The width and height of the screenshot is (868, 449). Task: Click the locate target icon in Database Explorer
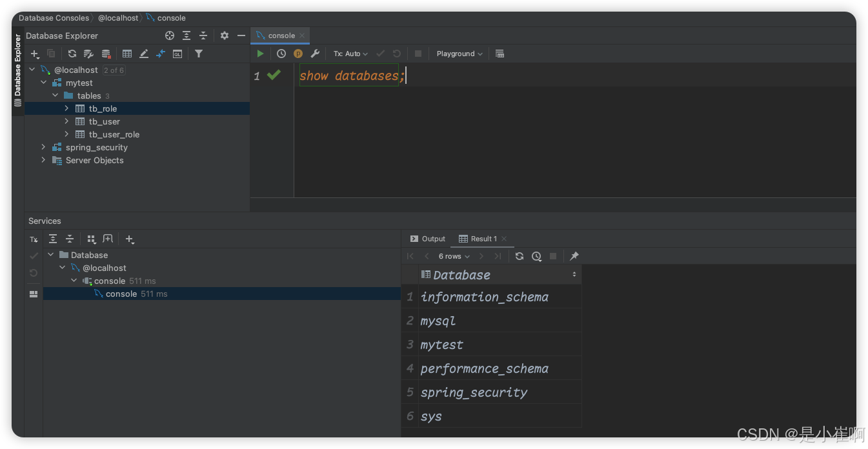click(x=170, y=35)
